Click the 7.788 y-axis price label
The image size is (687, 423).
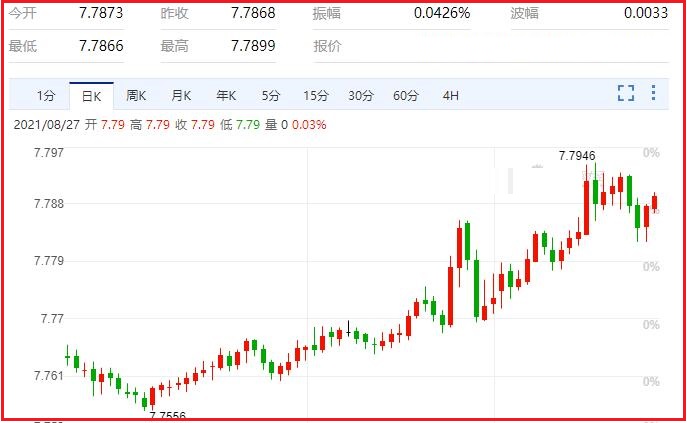coord(49,204)
